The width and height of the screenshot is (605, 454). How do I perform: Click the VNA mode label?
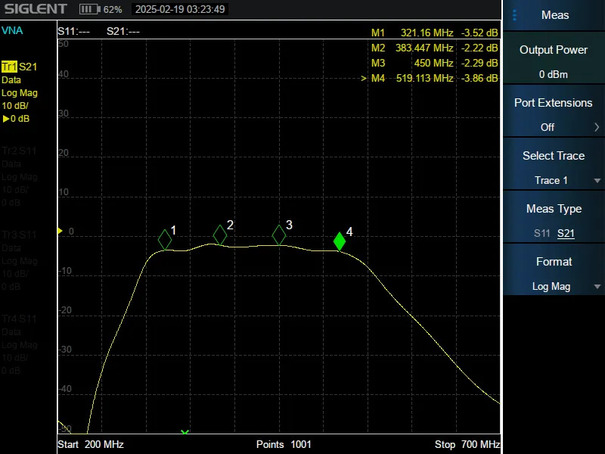point(12,30)
